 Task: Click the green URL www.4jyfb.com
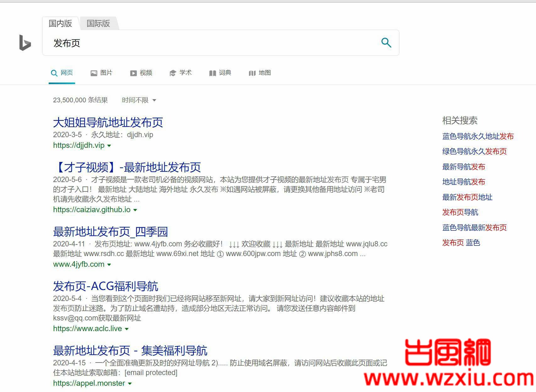[79, 264]
